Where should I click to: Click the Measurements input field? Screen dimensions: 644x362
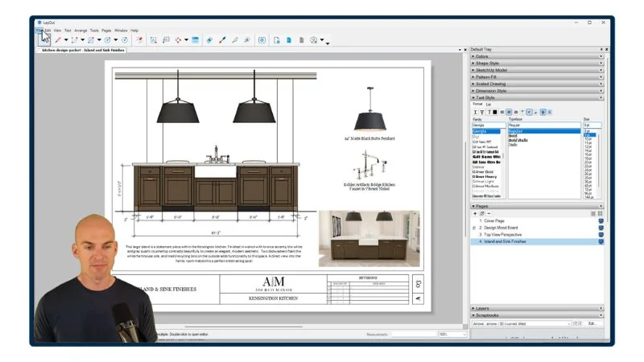point(413,335)
